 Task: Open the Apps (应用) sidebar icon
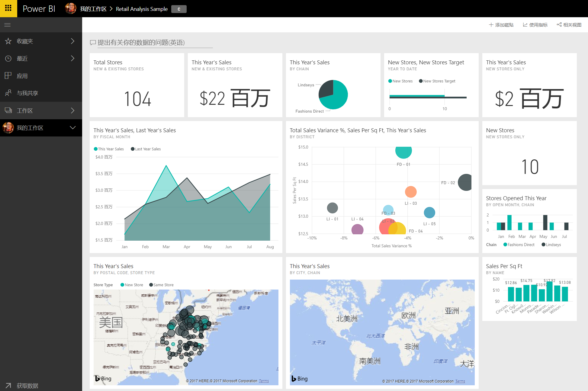8,76
